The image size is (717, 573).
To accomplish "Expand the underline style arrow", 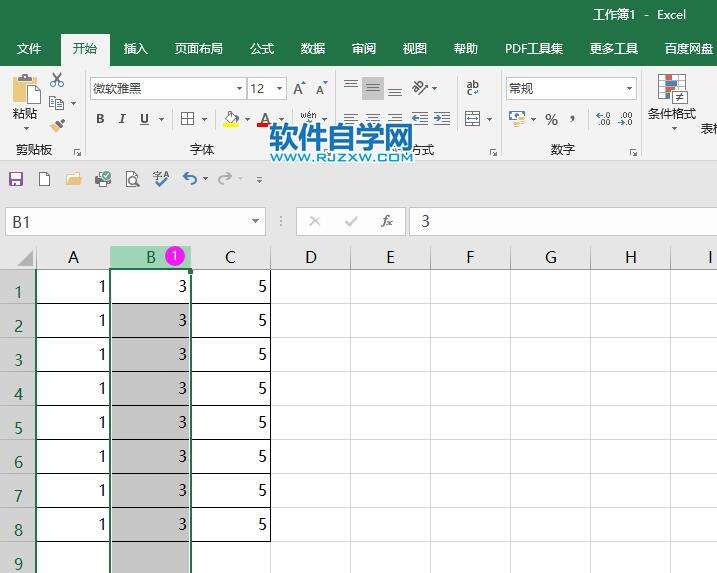I will point(161,119).
